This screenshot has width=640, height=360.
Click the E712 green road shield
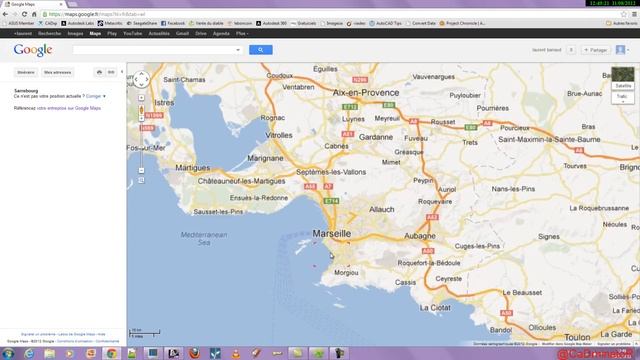(x=350, y=107)
